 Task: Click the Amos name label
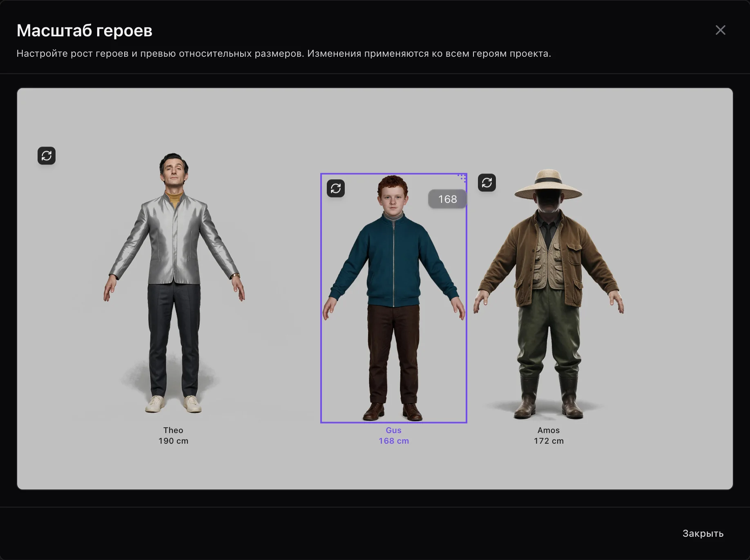549,430
